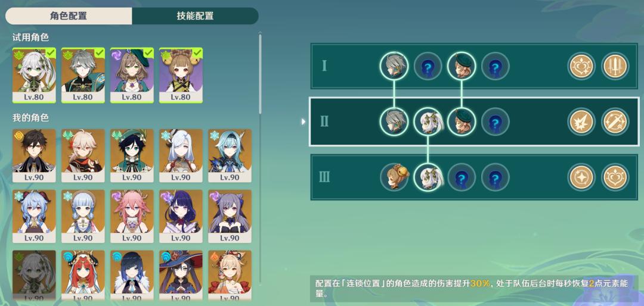This screenshot has width=644, height=306.
Task: Switch to the 技能配置 tab
Action: 195,16
